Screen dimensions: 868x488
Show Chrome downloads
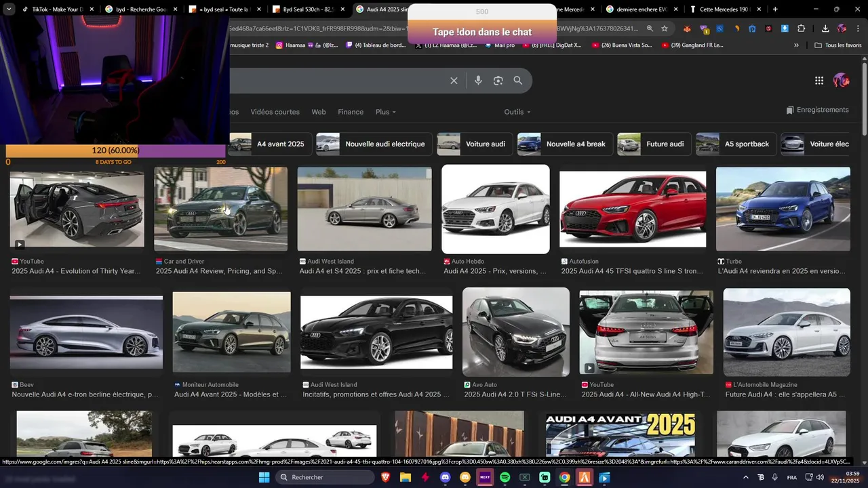[x=825, y=28]
